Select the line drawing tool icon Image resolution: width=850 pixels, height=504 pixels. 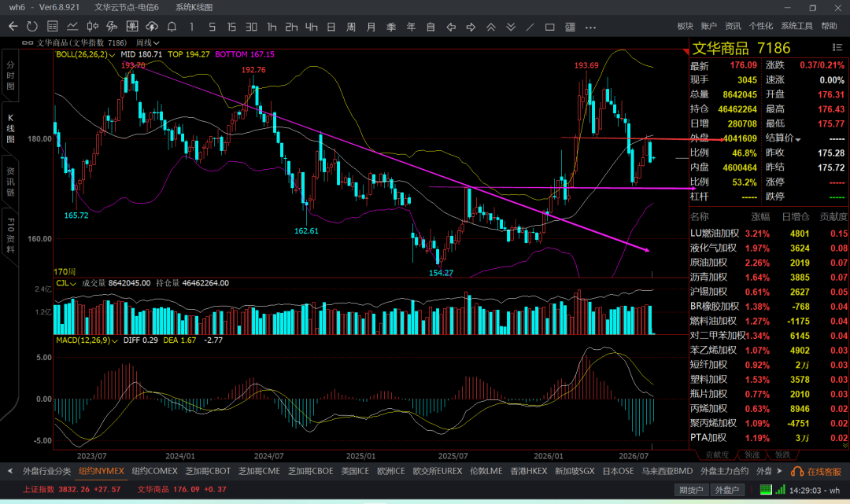pos(530,27)
